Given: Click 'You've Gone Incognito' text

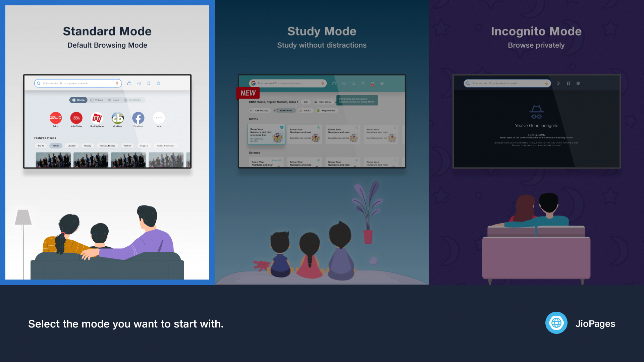Looking at the screenshot, I should click(x=536, y=126).
